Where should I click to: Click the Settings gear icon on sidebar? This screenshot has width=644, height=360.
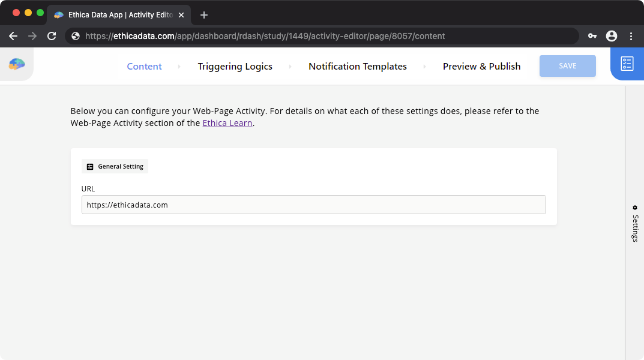tap(635, 208)
